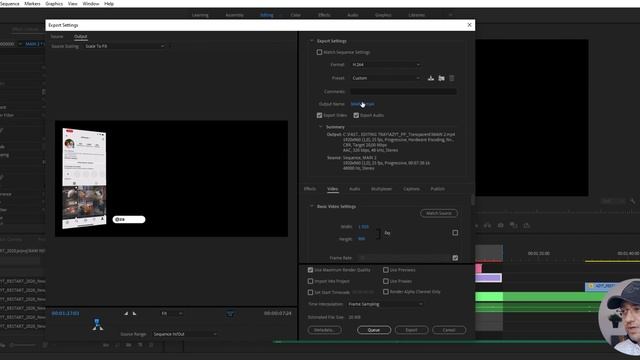Open the Window menu

pyautogui.click(x=91, y=4)
